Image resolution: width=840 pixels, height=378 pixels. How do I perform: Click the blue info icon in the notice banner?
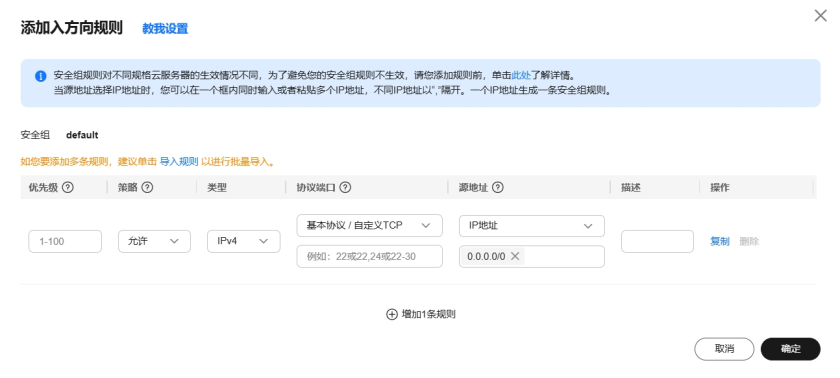pyautogui.click(x=41, y=76)
